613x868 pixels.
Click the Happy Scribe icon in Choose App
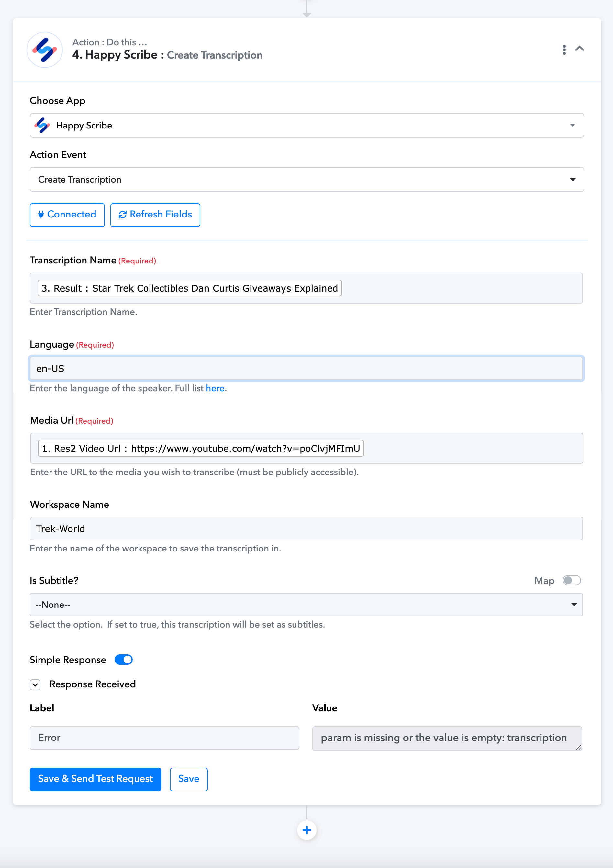pyautogui.click(x=42, y=125)
